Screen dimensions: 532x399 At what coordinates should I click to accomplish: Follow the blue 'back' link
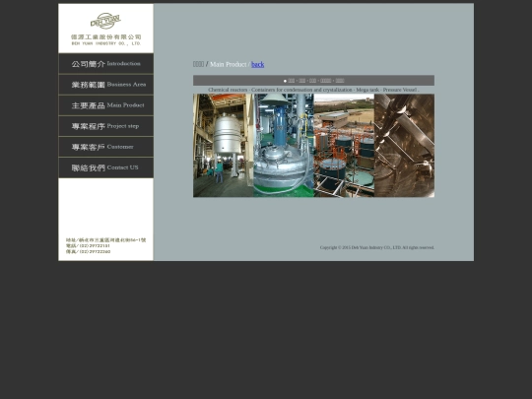click(257, 64)
